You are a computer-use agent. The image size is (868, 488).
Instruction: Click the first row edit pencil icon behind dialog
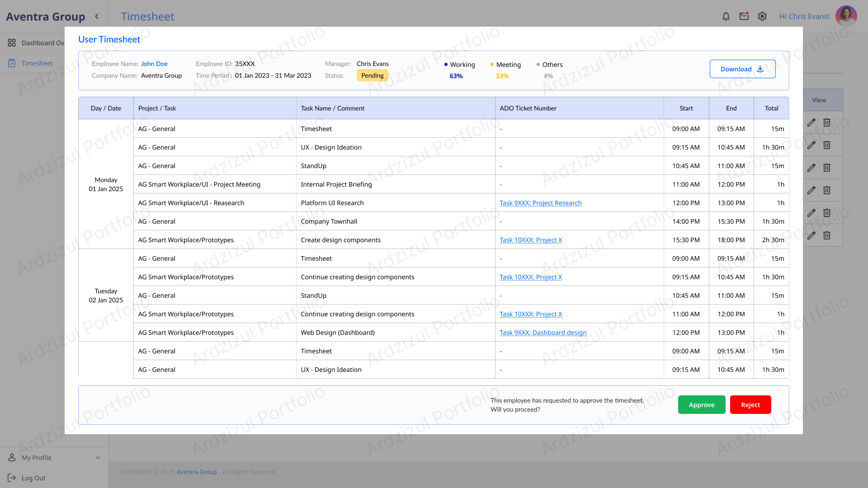[x=811, y=122]
